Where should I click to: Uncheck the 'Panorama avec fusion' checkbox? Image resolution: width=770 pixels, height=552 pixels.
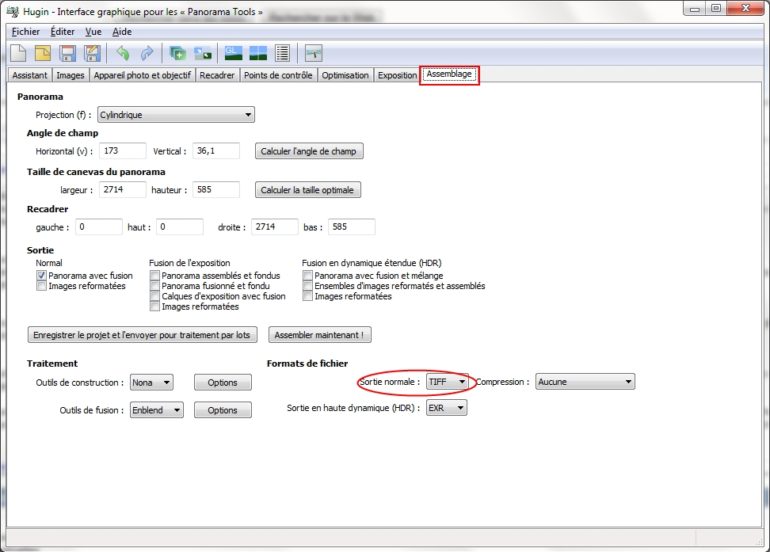[41, 275]
